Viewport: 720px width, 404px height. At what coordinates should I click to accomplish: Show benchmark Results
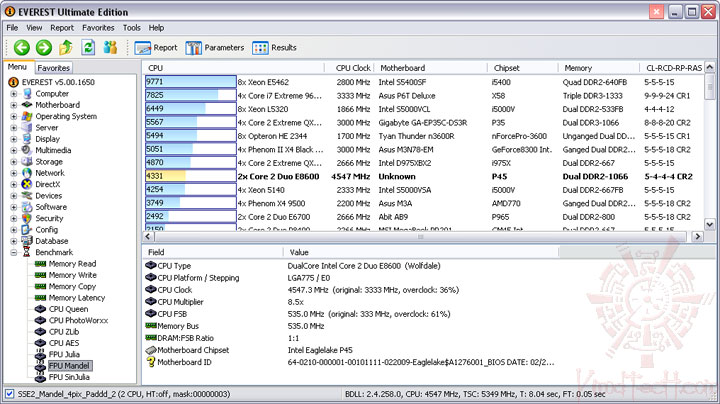(x=275, y=48)
